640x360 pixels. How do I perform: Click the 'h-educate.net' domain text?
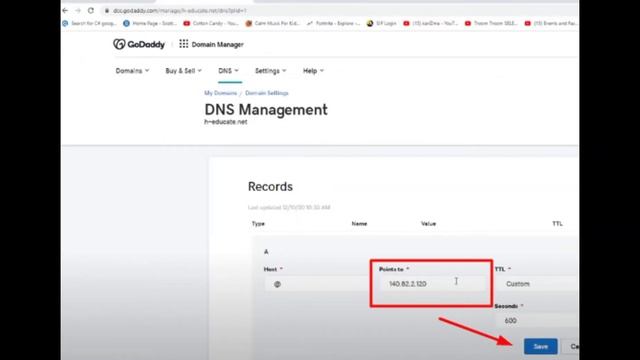[x=226, y=122]
